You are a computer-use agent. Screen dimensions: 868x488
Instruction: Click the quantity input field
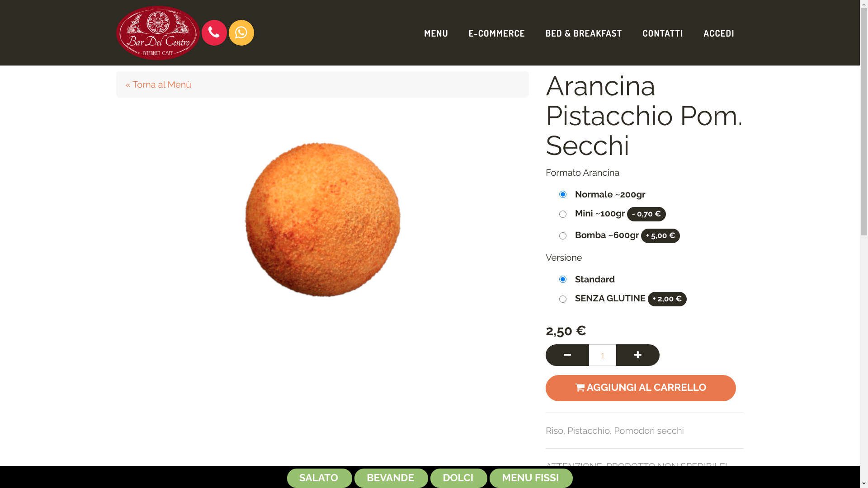pos(603,355)
